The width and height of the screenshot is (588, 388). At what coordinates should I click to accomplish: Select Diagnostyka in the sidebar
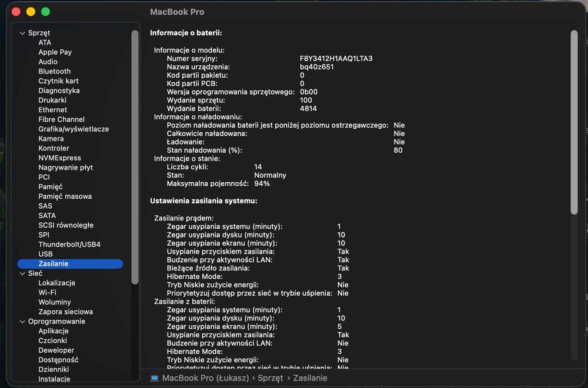point(59,91)
